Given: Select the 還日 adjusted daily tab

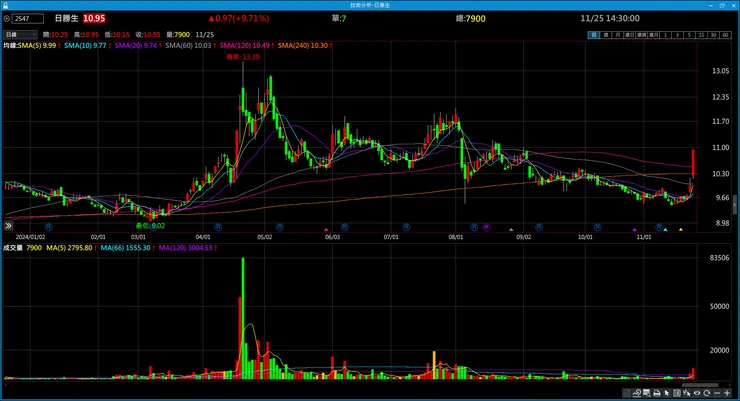Looking at the screenshot, I should 630,35.
